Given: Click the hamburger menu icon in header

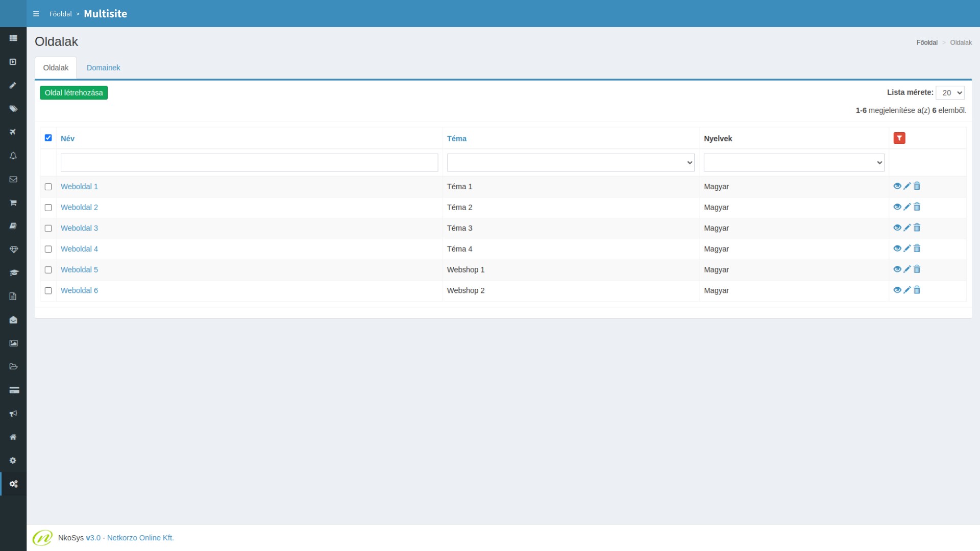Looking at the screenshot, I should pyautogui.click(x=36, y=14).
